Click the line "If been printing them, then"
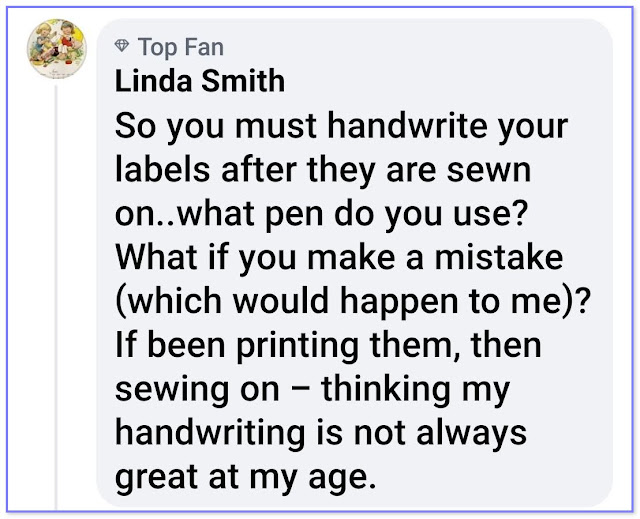Viewport: 640px width, 519px height. point(328,346)
